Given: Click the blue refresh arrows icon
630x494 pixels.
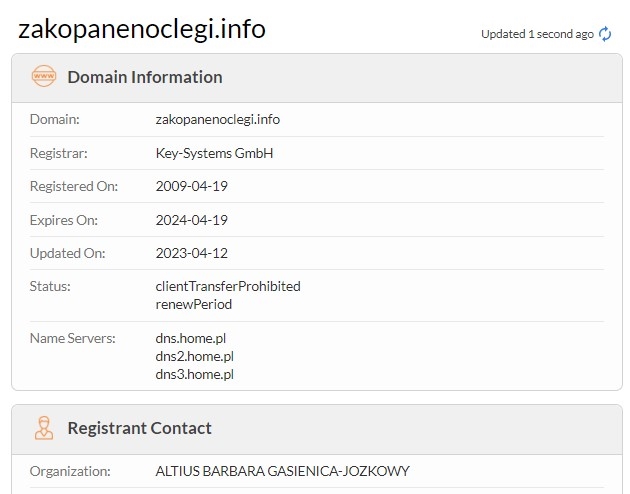Looking at the screenshot, I should (605, 34).
